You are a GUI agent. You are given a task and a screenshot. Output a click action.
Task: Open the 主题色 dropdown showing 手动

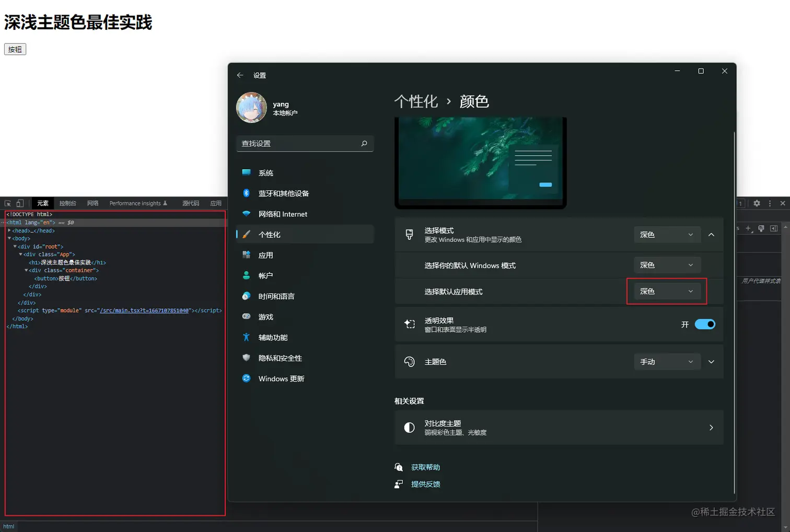coord(667,362)
